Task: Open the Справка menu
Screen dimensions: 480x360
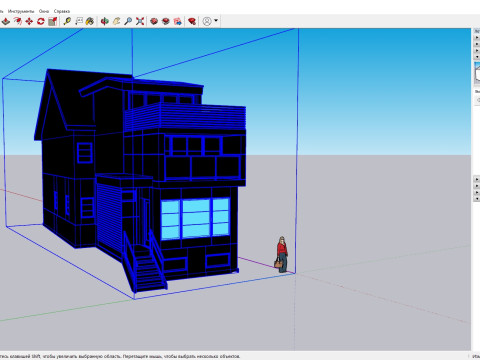Action: [62, 11]
